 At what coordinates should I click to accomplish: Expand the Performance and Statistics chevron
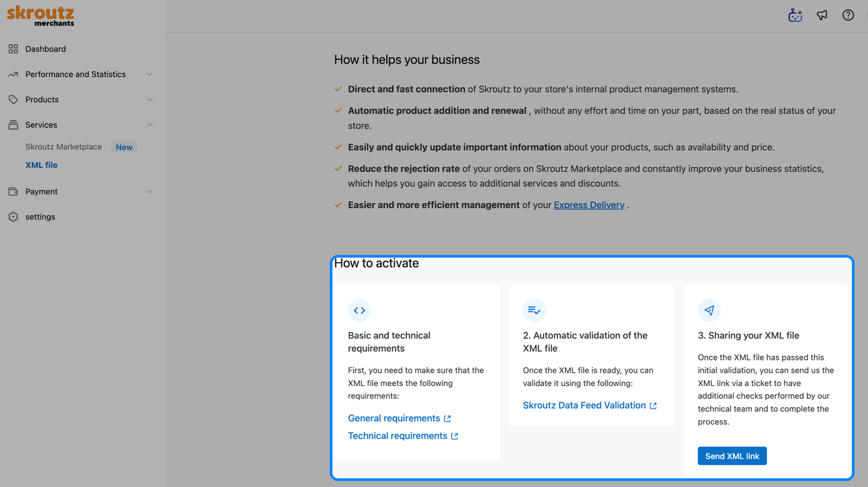tap(150, 74)
